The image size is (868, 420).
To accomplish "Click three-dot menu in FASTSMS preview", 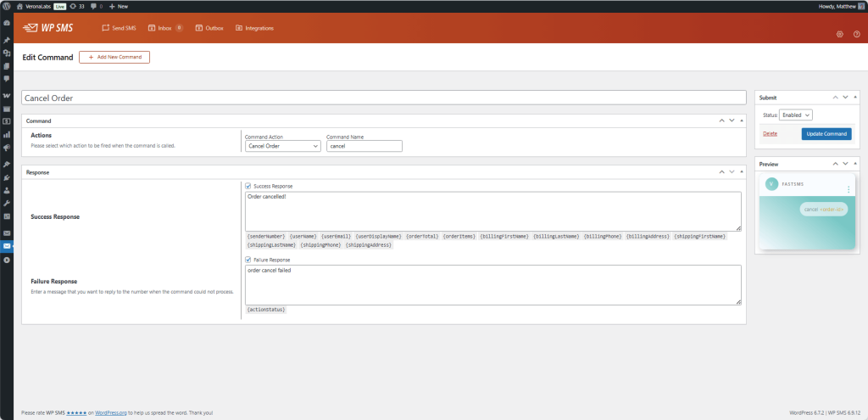I will click(849, 188).
